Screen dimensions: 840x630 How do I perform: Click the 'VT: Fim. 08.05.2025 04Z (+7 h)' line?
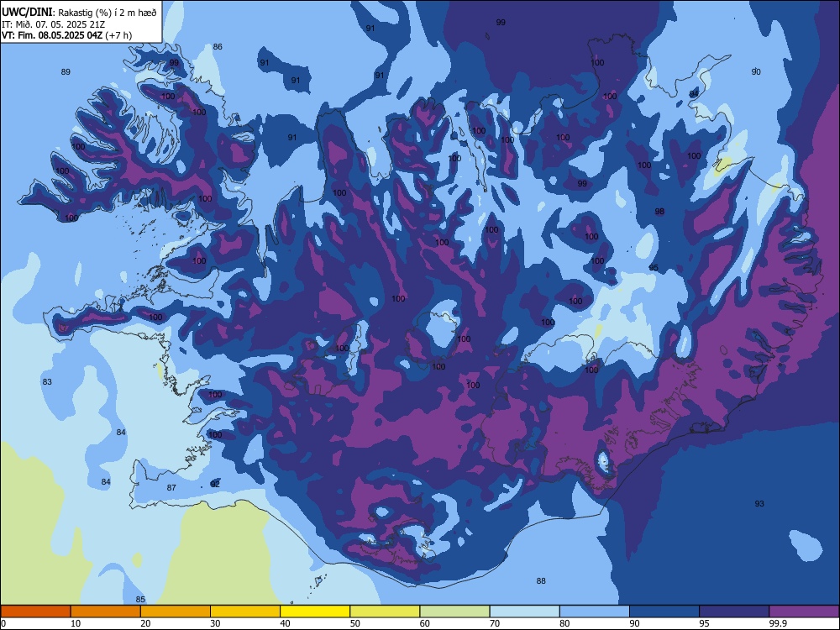(66, 35)
